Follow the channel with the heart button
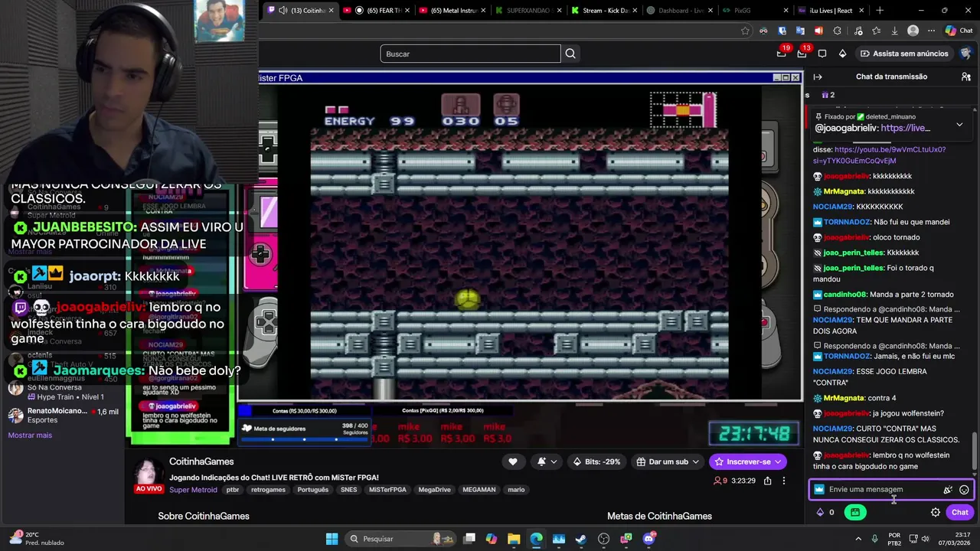This screenshot has width=980, height=551. [513, 461]
